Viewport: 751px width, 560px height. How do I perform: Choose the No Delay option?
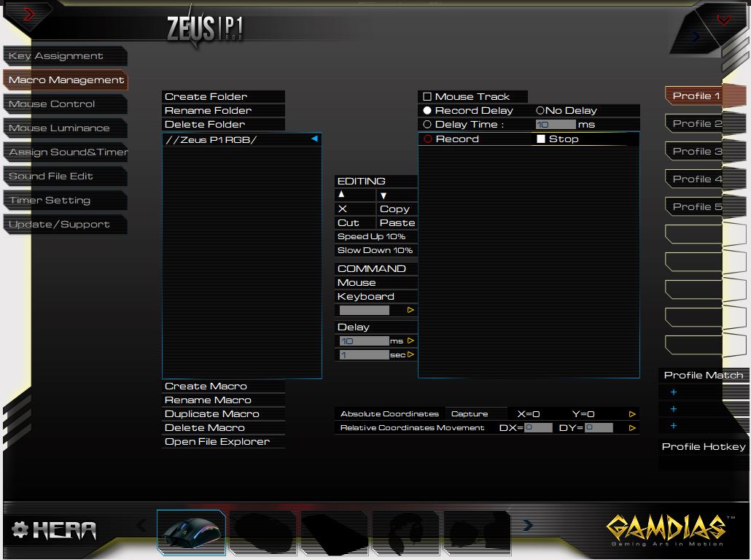click(540, 111)
